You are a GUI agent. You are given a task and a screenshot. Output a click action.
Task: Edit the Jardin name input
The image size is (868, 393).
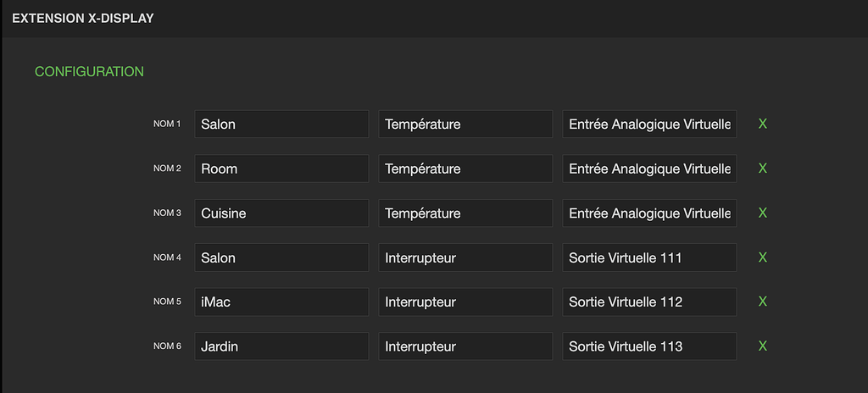coord(281,346)
